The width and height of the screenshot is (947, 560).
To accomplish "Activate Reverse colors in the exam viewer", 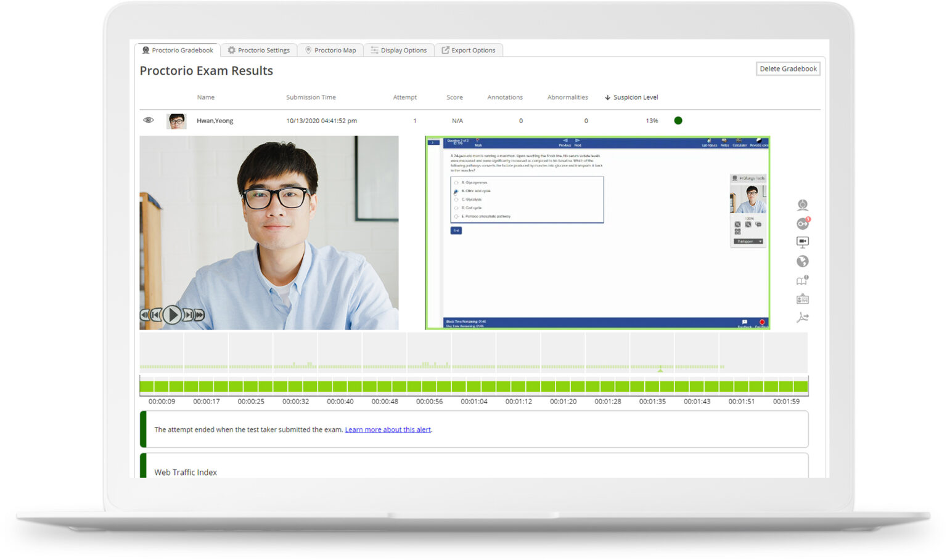I will click(758, 141).
